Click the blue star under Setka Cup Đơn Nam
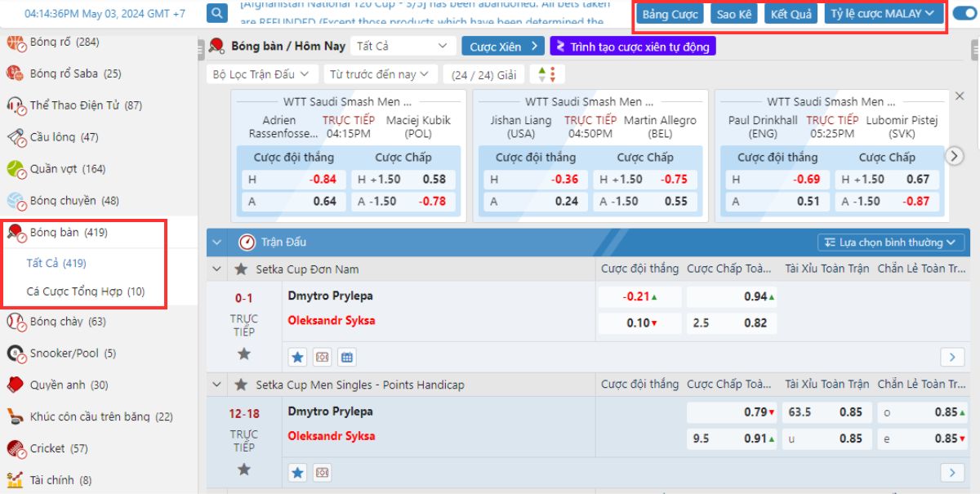Image resolution: width=980 pixels, height=494 pixels. (x=298, y=357)
